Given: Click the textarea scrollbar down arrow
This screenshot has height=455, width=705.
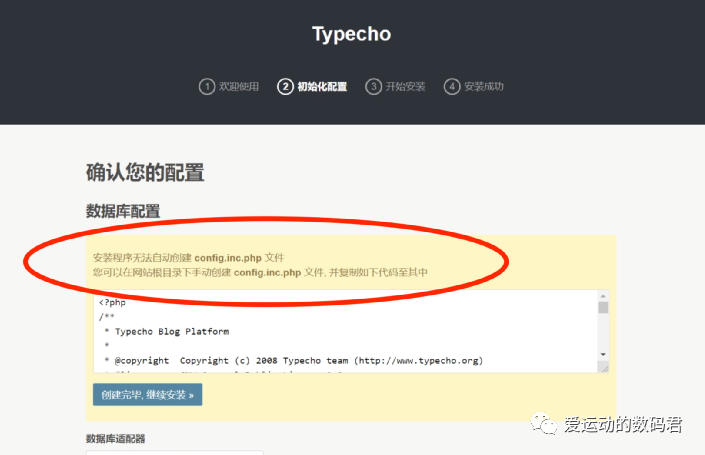Looking at the screenshot, I should (x=603, y=355).
